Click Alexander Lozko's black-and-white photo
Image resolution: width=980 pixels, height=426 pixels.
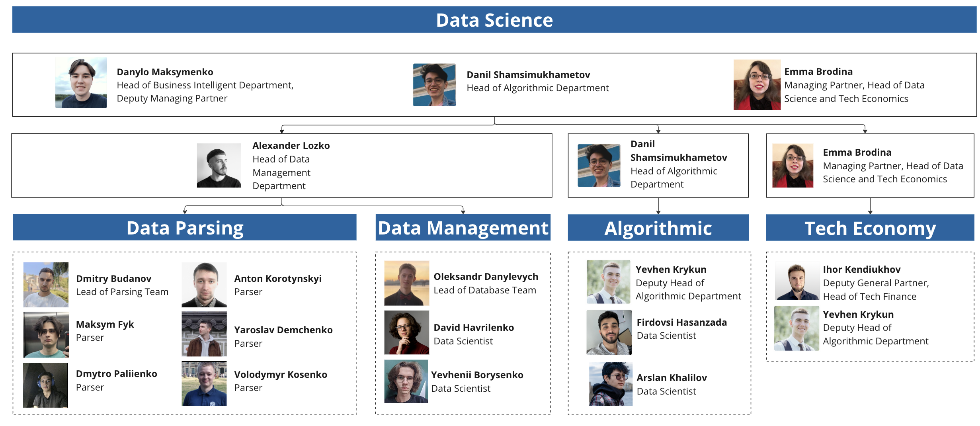tap(219, 165)
